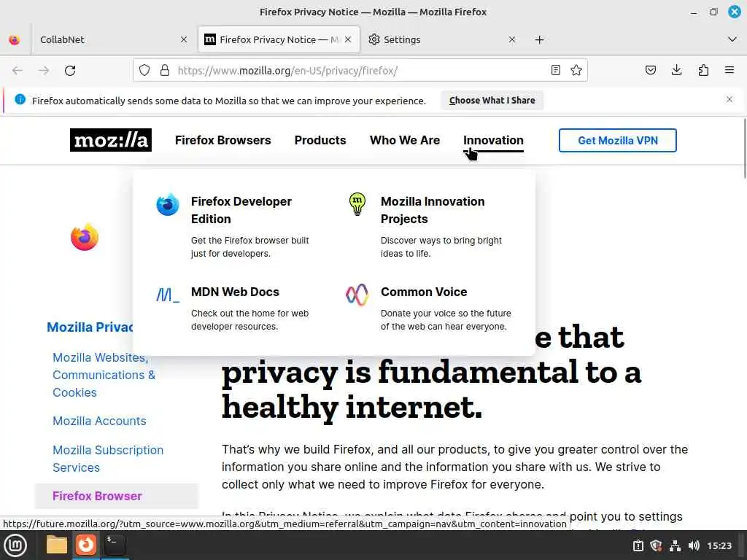Close the CollabNet tab
Image resolution: width=747 pixels, height=560 pixels.
pos(184,40)
